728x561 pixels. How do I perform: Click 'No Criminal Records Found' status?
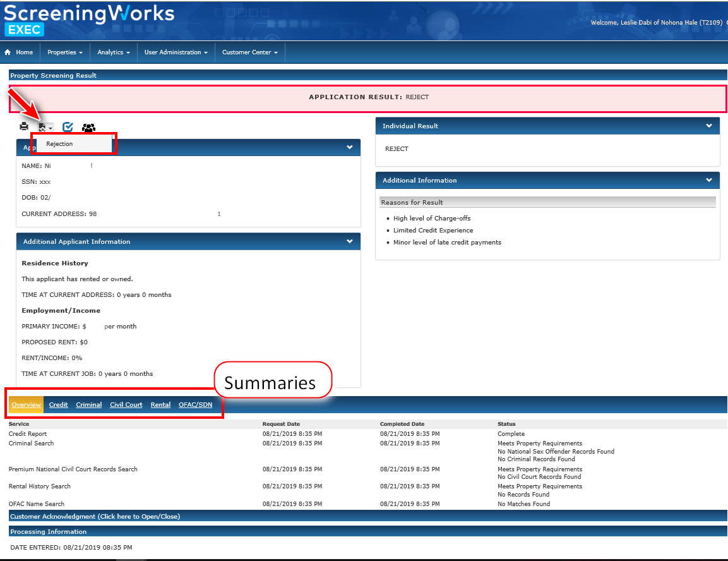tap(536, 459)
